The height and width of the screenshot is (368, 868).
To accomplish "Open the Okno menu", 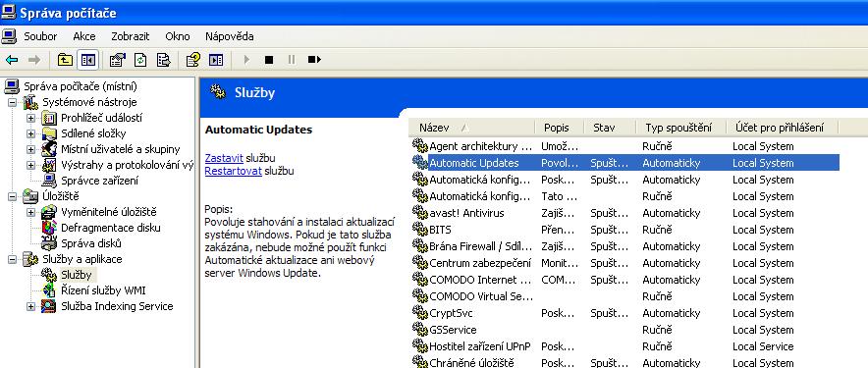I will coord(177,36).
